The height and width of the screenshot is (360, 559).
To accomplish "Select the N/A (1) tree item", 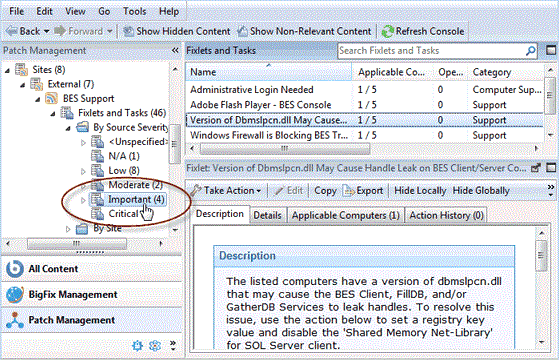I will click(x=124, y=156).
